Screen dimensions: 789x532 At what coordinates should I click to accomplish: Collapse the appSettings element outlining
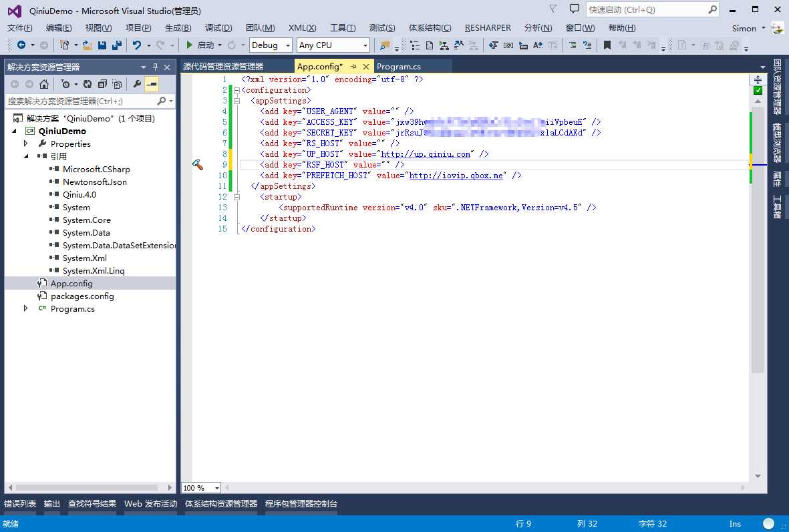coord(236,101)
